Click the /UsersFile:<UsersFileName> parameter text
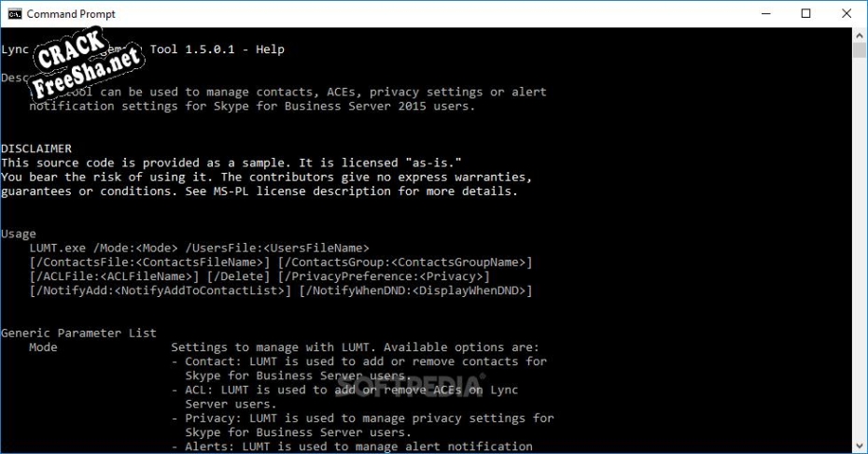The height and width of the screenshot is (454, 868). click(x=277, y=248)
